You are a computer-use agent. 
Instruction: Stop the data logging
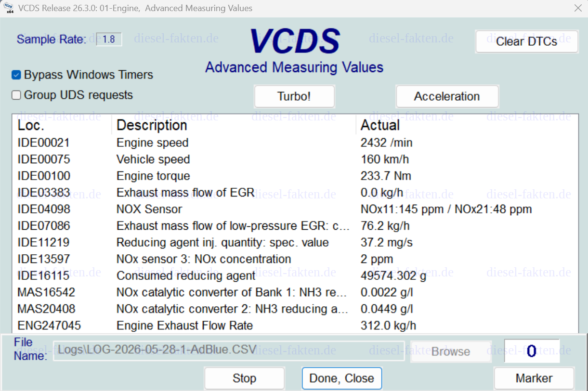click(x=244, y=378)
